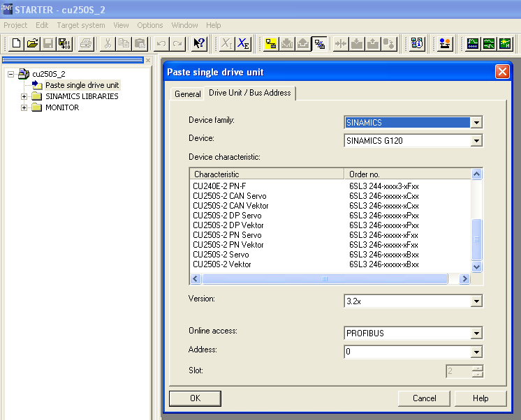Click the Save project floppy disk icon

pyautogui.click(x=48, y=43)
